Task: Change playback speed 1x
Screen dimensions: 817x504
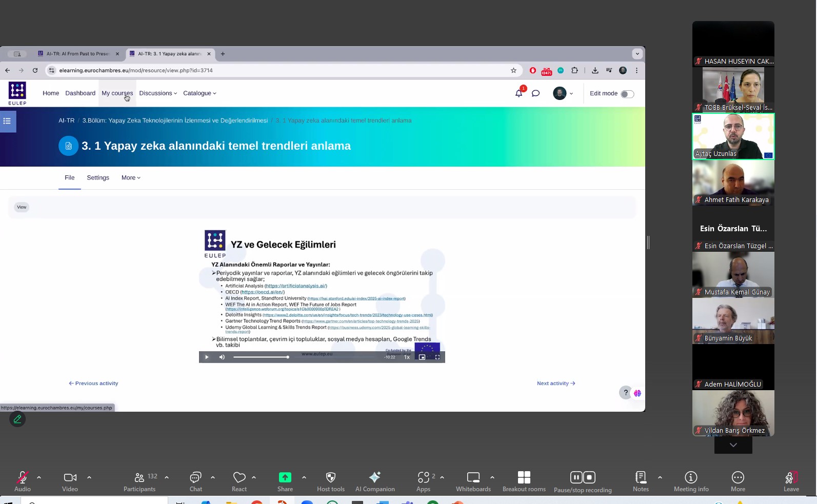Action: point(407,357)
